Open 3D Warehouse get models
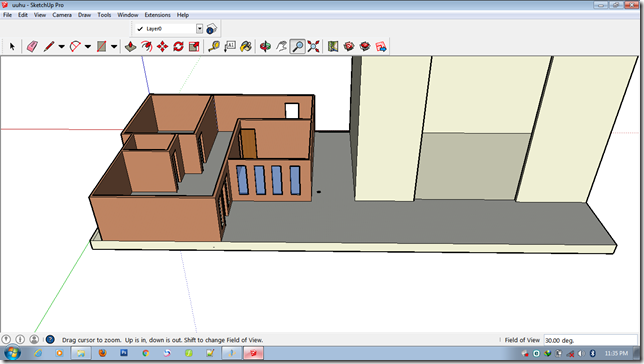Screen dimensions: 644x364 click(349, 46)
